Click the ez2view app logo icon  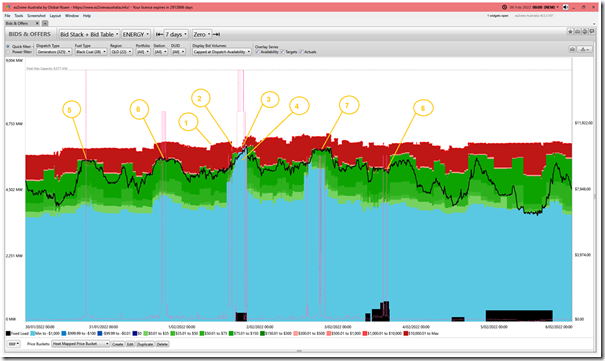click(8, 7)
